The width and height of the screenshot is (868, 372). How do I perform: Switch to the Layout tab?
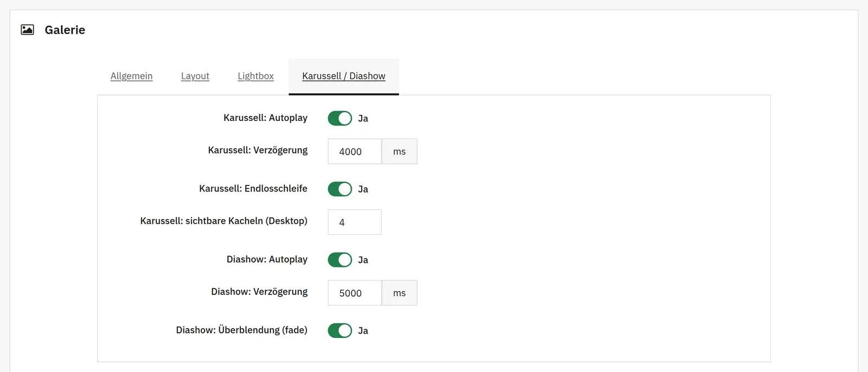pos(195,76)
